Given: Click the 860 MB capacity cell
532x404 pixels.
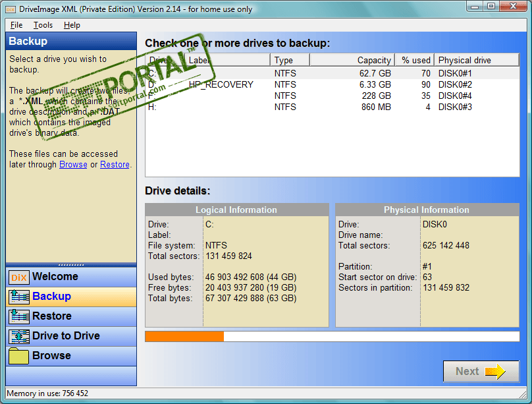Looking at the screenshot, I should (x=376, y=107).
